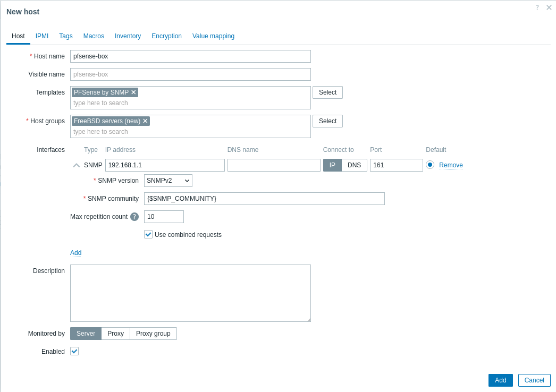Uncheck the Enabled checkbox
556x392 pixels.
pos(74,351)
